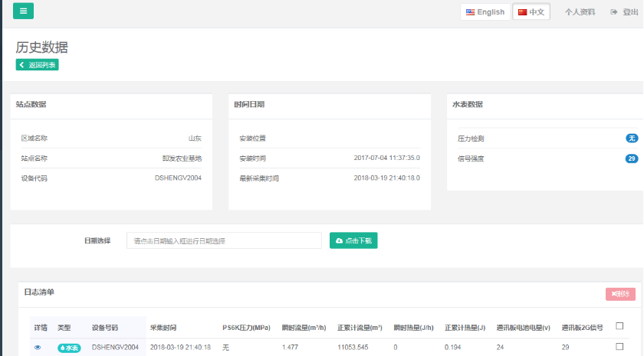This screenshot has width=644, height=356.
Task: Click the 通讯板电池电量 column header
Action: click(x=523, y=328)
